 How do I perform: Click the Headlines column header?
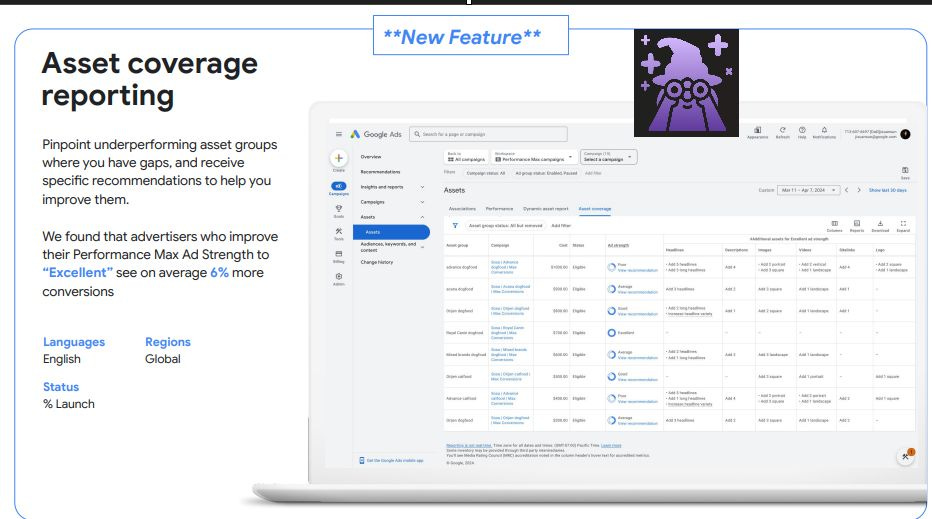(675, 250)
